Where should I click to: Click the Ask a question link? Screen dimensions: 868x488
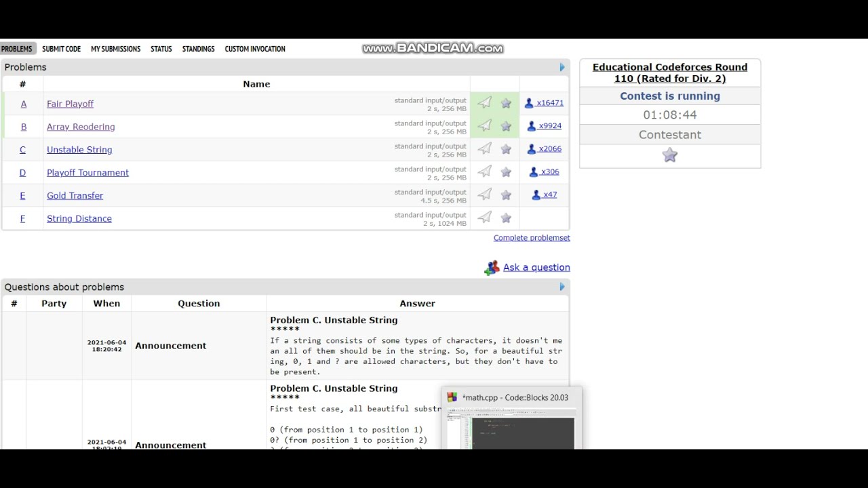(x=536, y=268)
